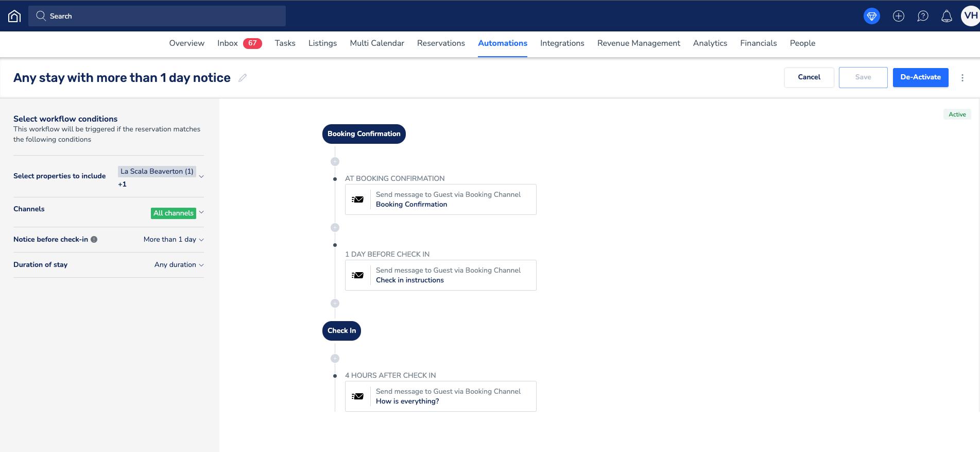
Task: Open the Listings tab
Action: (x=322, y=43)
